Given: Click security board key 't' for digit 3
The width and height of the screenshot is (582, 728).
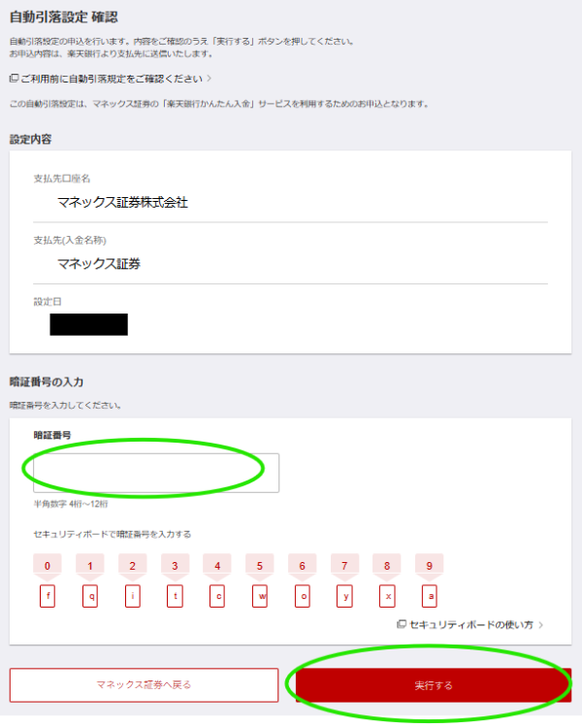Looking at the screenshot, I should [175, 596].
